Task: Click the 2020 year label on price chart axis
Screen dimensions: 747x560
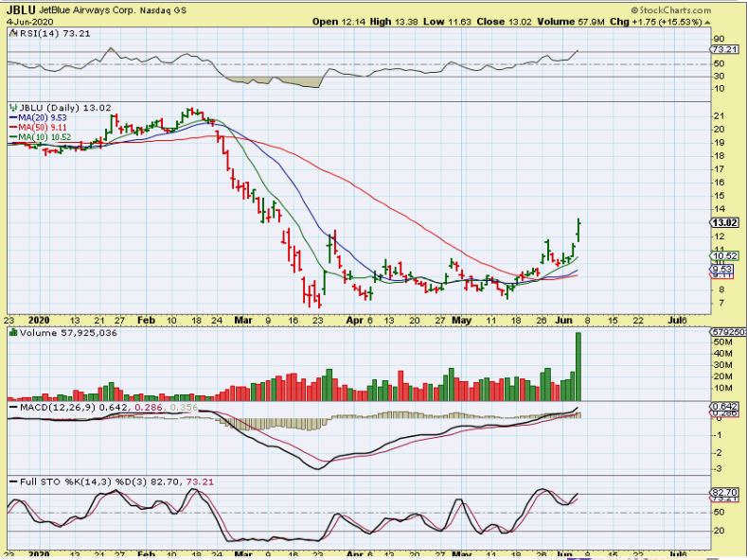Action: [39, 320]
